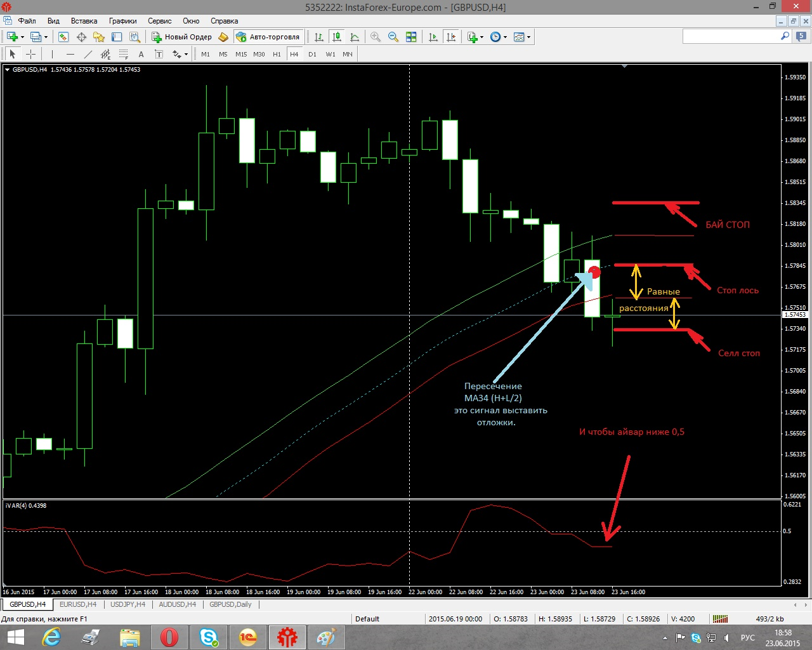Switch the chart to bar chart mode
Screen dimensions: 812x650
point(319,37)
